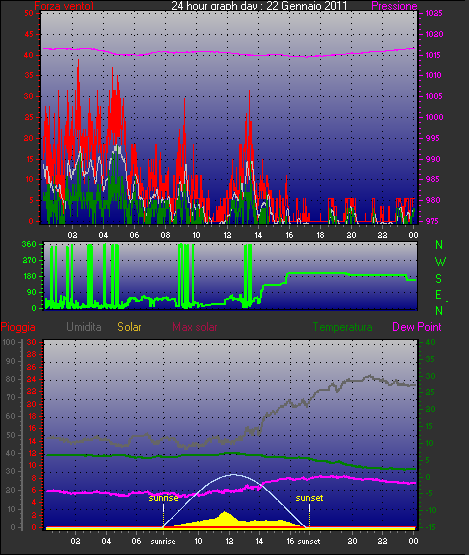Click the 360 wind direction scale value
This screenshot has width=469, height=555.
click(x=29, y=244)
